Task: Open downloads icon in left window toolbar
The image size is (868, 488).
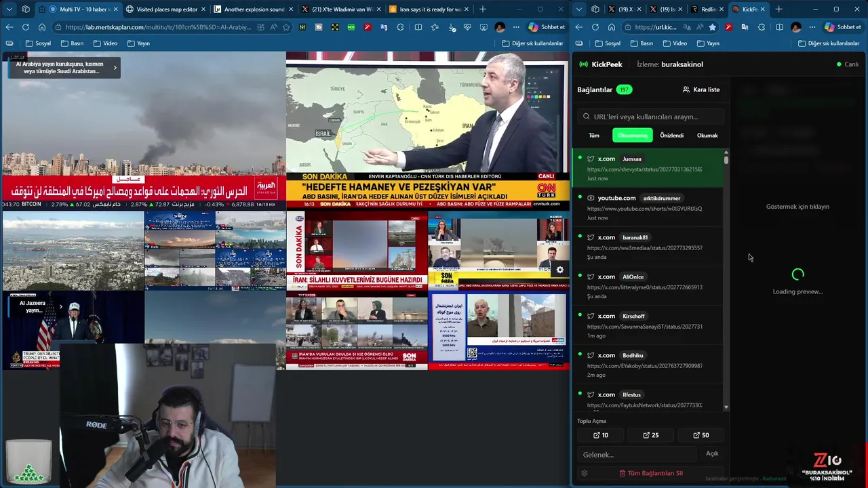Action: click(x=452, y=27)
